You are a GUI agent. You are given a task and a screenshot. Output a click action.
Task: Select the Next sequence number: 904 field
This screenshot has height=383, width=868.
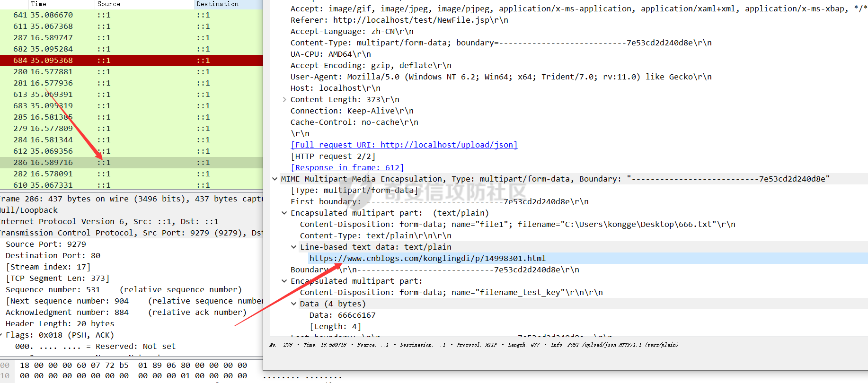click(x=134, y=301)
